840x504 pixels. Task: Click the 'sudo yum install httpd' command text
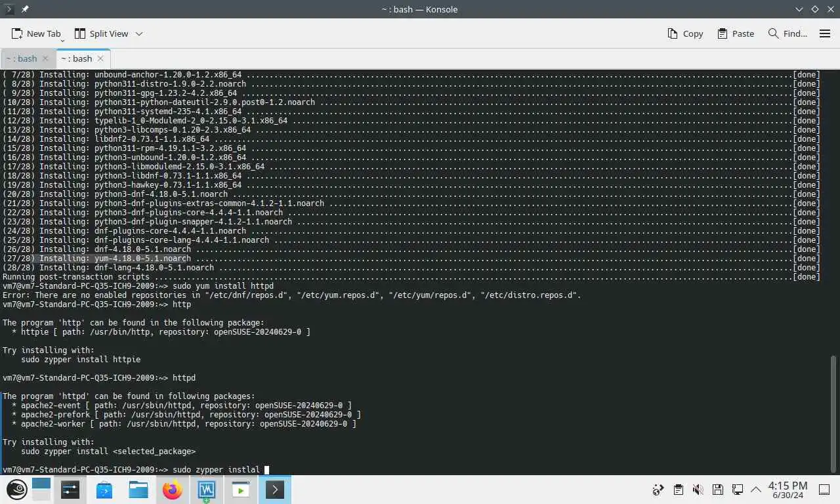tap(223, 286)
